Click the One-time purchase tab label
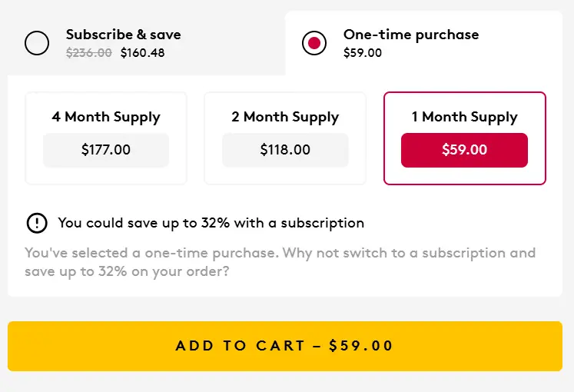This screenshot has width=574, height=392. [411, 35]
